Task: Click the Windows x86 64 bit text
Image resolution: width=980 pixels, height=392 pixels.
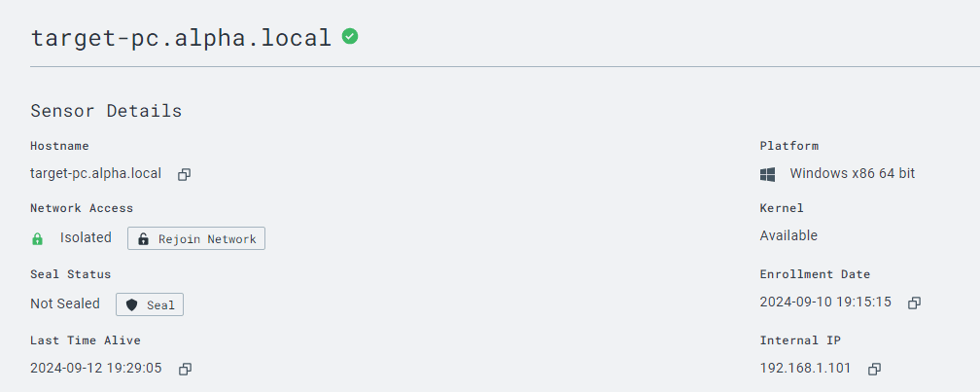Action: pyautogui.click(x=852, y=174)
